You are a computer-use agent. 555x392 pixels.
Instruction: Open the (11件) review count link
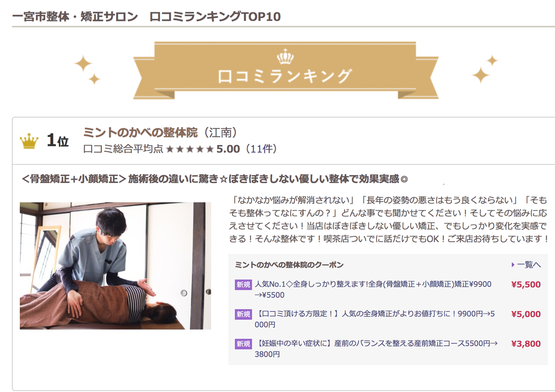261,149
